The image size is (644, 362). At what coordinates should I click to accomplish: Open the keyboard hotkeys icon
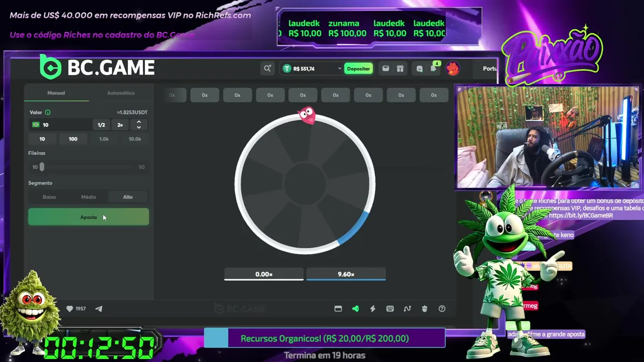click(390, 309)
